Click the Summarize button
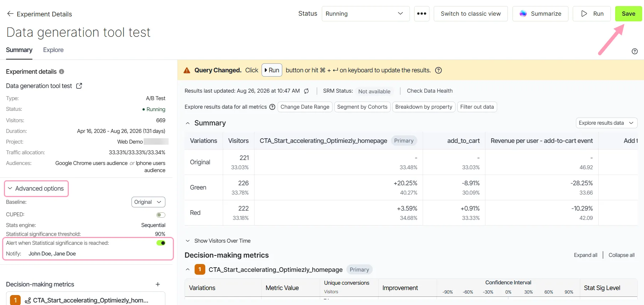 tap(540, 14)
